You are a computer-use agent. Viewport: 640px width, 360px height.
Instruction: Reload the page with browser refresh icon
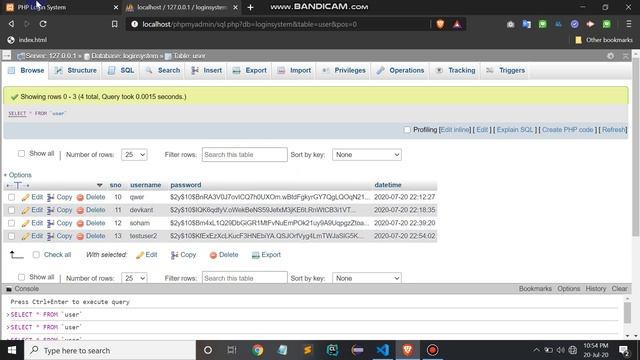tap(43, 24)
